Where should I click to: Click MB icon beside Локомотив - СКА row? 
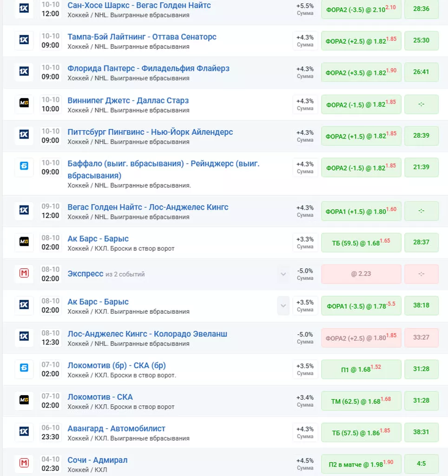pyautogui.click(x=24, y=400)
